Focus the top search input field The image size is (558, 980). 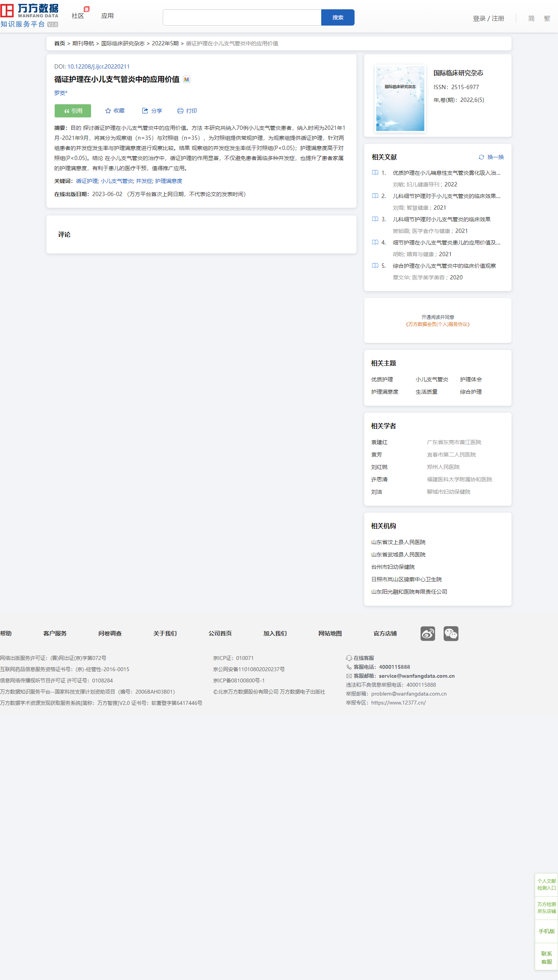tap(242, 17)
